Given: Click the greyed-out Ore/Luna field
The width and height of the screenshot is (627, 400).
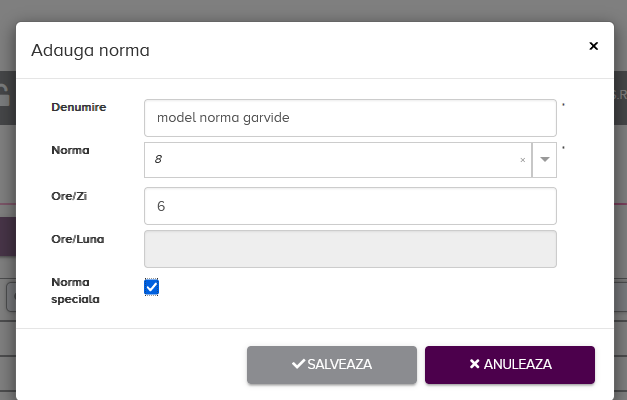Looking at the screenshot, I should [x=350, y=249].
